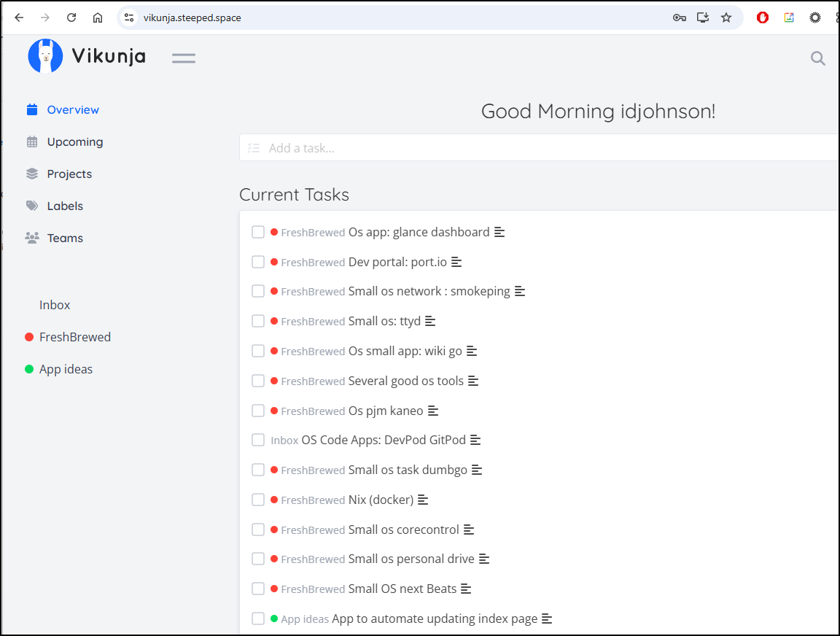
Task: Open the colorful picture extension icon
Action: (789, 18)
